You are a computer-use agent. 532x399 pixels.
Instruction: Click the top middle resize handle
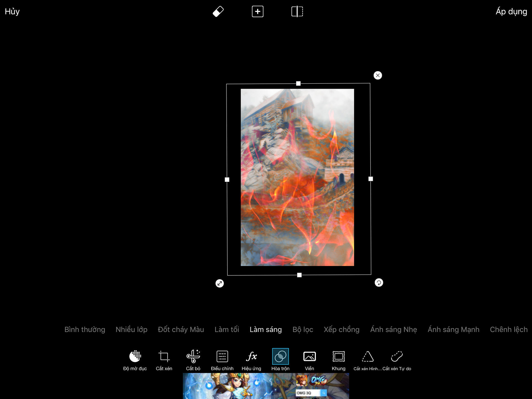coord(298,83)
